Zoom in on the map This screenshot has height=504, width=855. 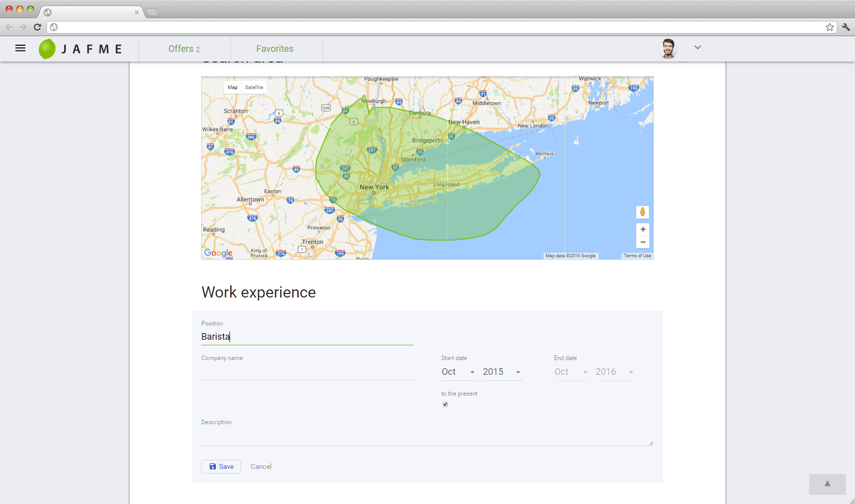(643, 229)
